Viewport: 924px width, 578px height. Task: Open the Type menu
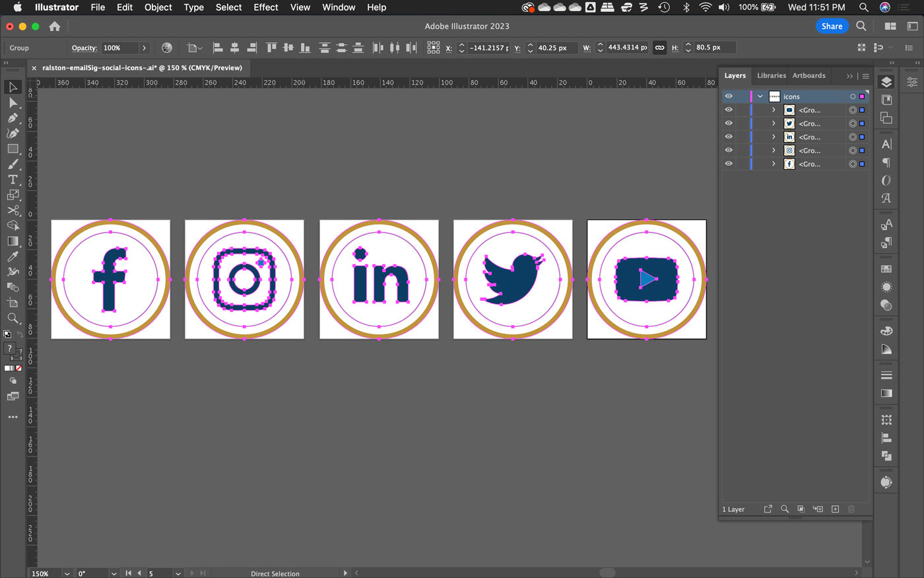[x=193, y=7]
